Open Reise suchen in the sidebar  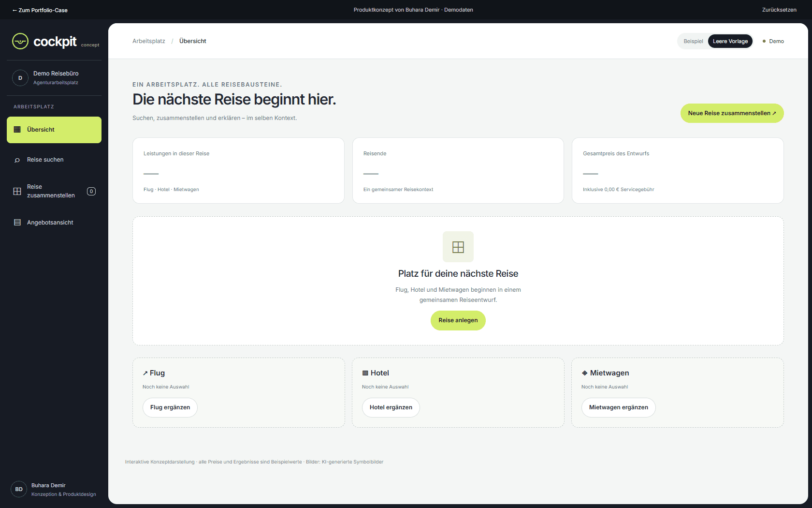pos(54,160)
